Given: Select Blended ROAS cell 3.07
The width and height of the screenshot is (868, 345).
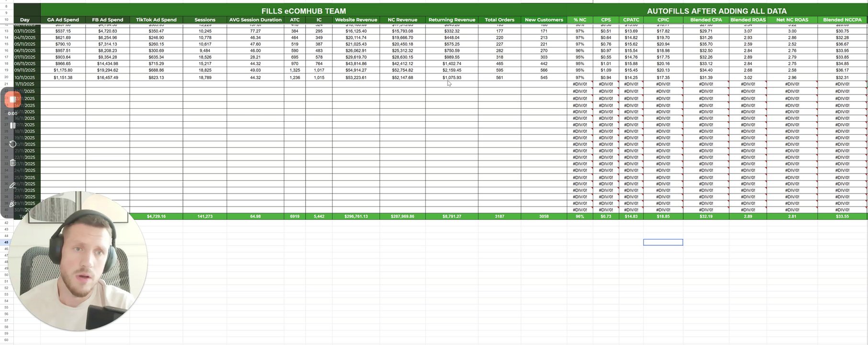Looking at the screenshot, I should coord(748,31).
